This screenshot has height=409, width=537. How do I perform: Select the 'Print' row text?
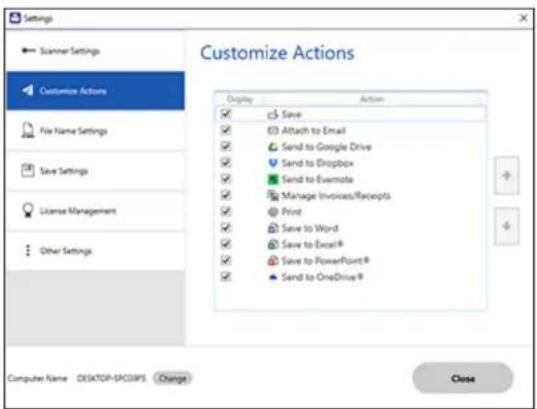pos(291,212)
